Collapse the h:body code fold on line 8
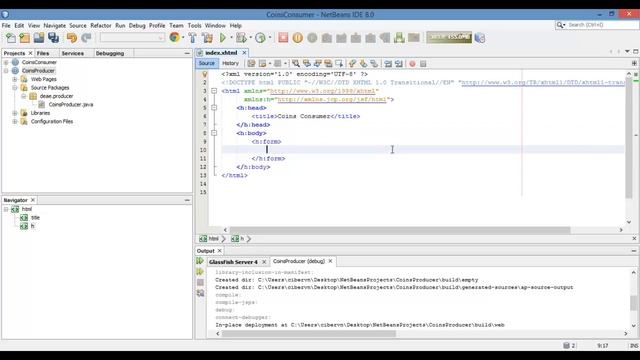The width and height of the screenshot is (640, 360). [x=214, y=133]
